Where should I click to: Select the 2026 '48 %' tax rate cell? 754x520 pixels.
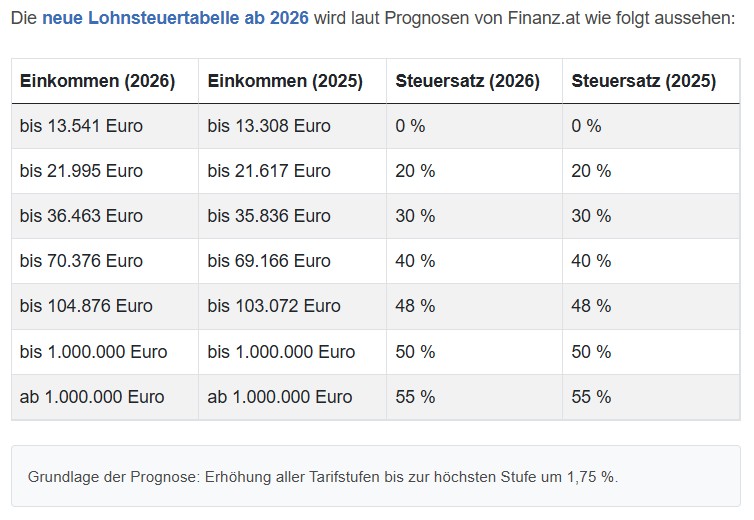(x=415, y=306)
